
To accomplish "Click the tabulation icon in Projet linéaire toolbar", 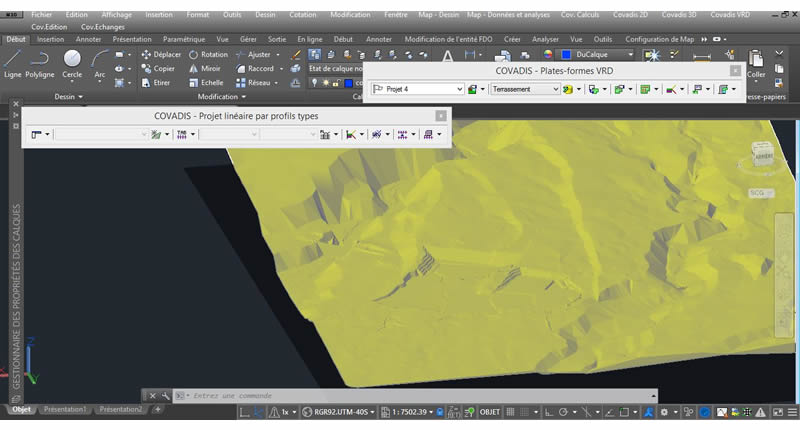I will pyautogui.click(x=182, y=135).
